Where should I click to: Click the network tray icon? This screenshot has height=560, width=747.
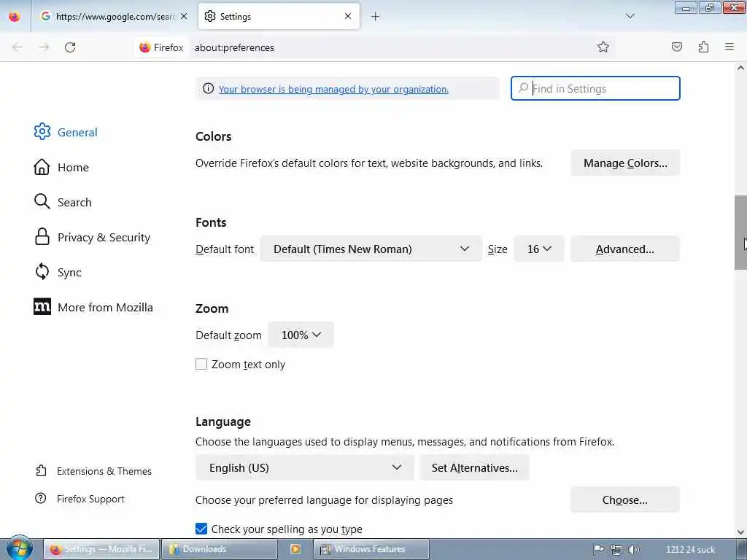616,550
